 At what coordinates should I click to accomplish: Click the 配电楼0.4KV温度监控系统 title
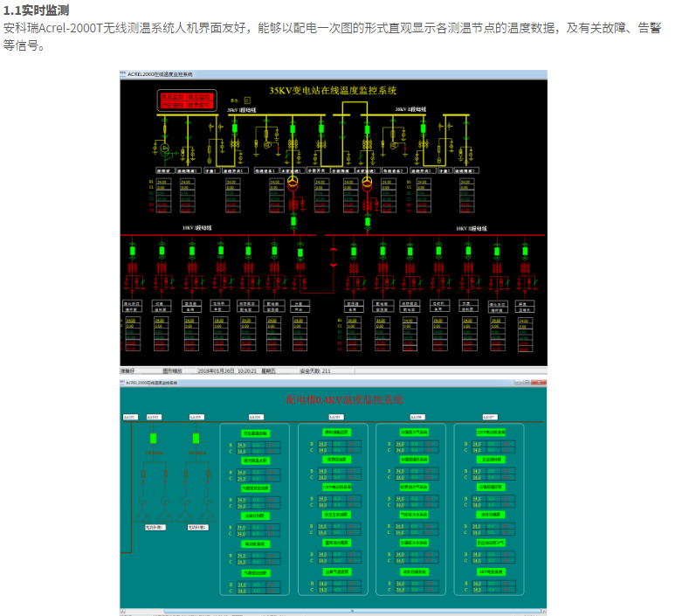pos(345,399)
